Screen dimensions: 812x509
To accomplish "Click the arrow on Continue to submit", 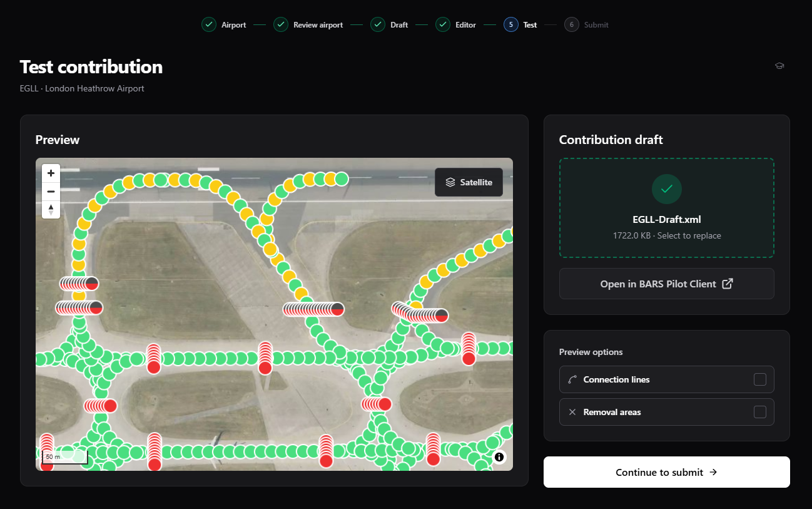I will point(713,472).
